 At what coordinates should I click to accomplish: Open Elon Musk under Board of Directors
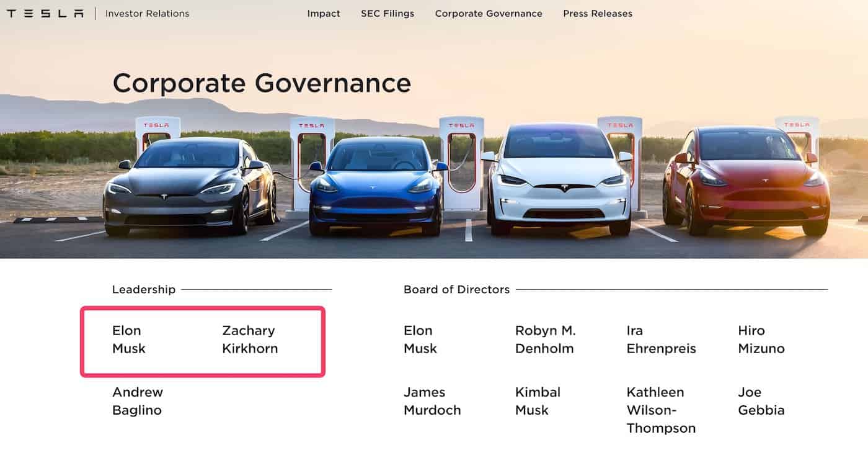tap(420, 340)
